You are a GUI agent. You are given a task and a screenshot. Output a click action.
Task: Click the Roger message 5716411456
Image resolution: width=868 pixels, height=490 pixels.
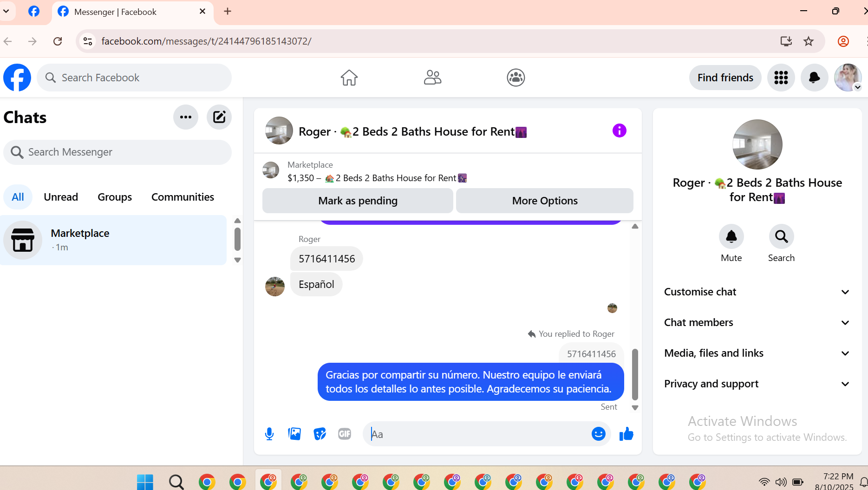[x=326, y=259]
